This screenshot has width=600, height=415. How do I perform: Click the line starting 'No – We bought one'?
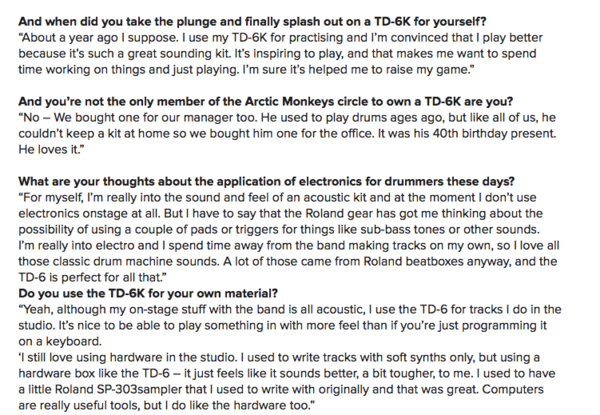tap(287, 117)
